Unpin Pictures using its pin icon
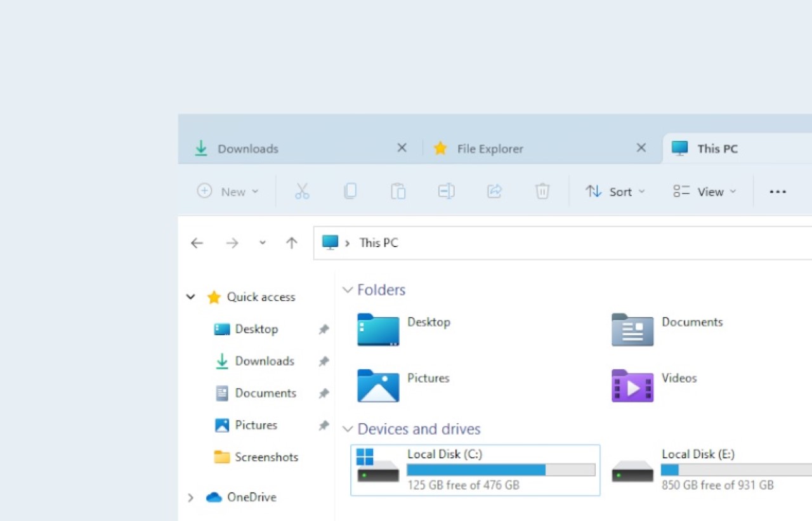This screenshot has height=521, width=812. 324,425
